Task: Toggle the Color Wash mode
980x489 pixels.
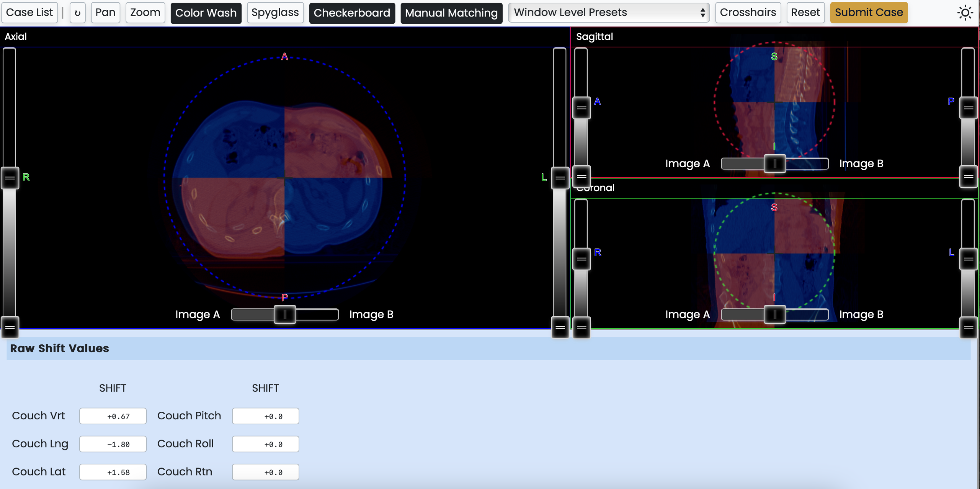Action: [x=206, y=13]
